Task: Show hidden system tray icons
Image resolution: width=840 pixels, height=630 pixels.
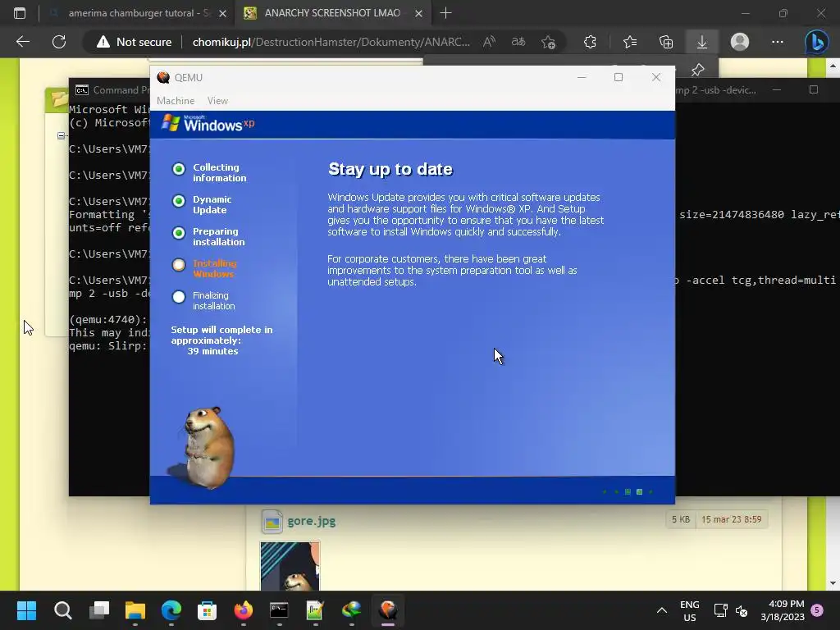Action: (662, 610)
